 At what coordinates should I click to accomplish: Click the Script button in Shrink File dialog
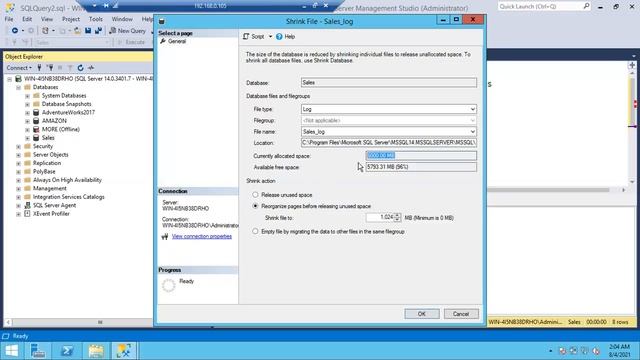coord(253,37)
